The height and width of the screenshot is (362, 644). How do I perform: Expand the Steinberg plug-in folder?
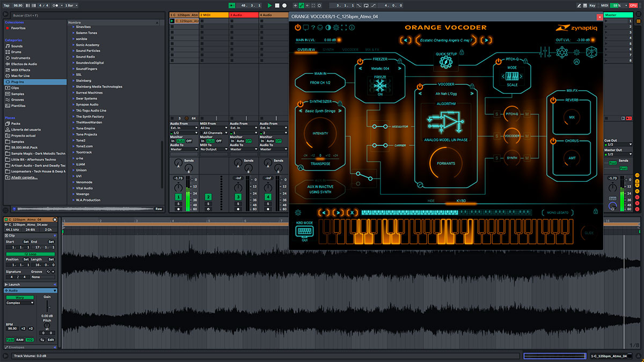pyautogui.click(x=74, y=81)
